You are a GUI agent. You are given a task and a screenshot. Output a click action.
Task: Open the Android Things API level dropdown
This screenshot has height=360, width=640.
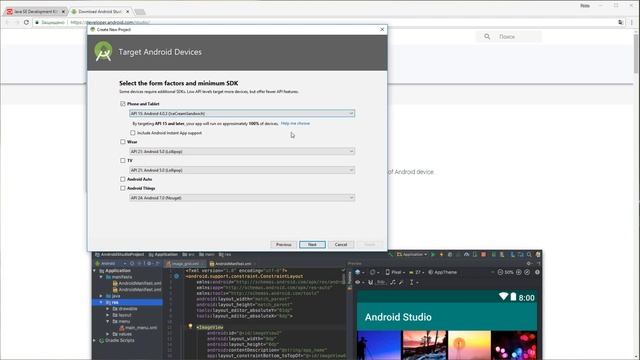point(242,198)
